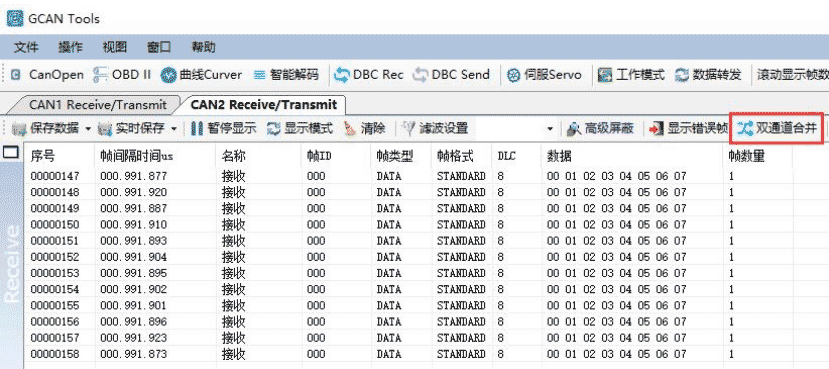829x369 pixels.
Task: Open 高级屏蔽 advanced masking
Action: click(x=600, y=128)
